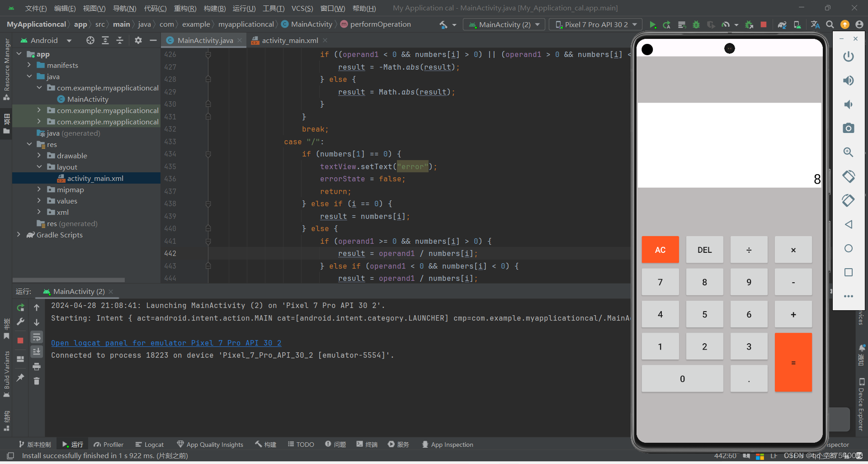Click the orange update arrow icon
868x464 pixels.
coord(844,25)
